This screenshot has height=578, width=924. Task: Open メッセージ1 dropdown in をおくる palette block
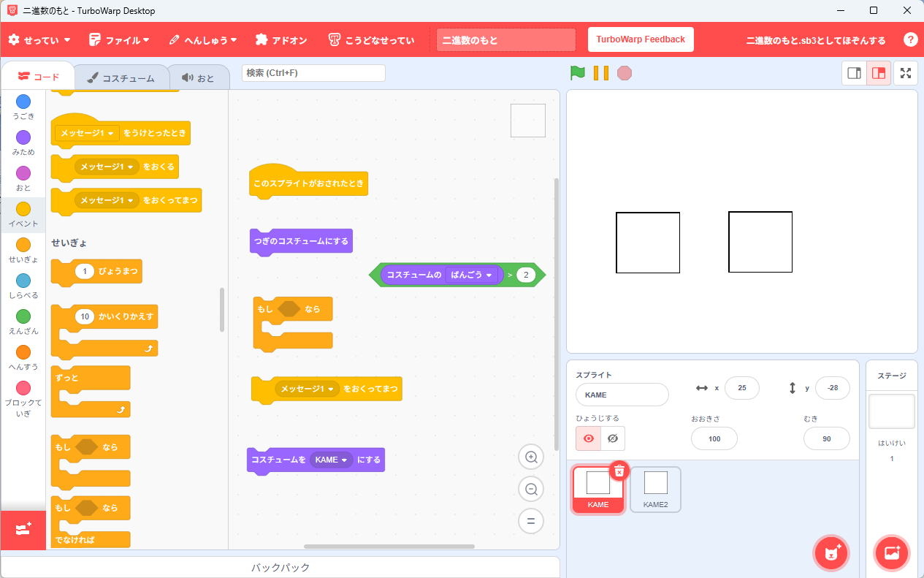107,167
